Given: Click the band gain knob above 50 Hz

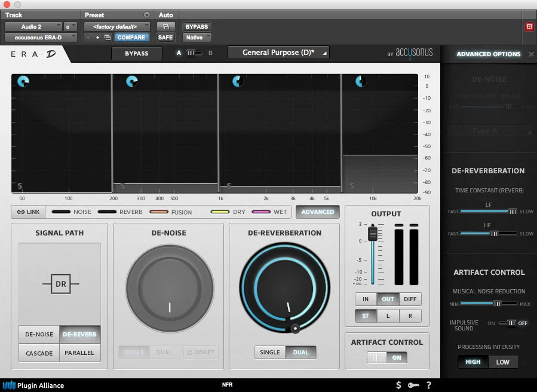Looking at the screenshot, I should [x=23, y=81].
